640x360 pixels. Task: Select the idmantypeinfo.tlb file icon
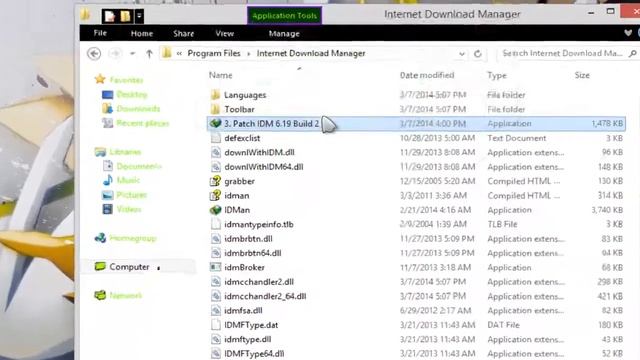coord(216,224)
